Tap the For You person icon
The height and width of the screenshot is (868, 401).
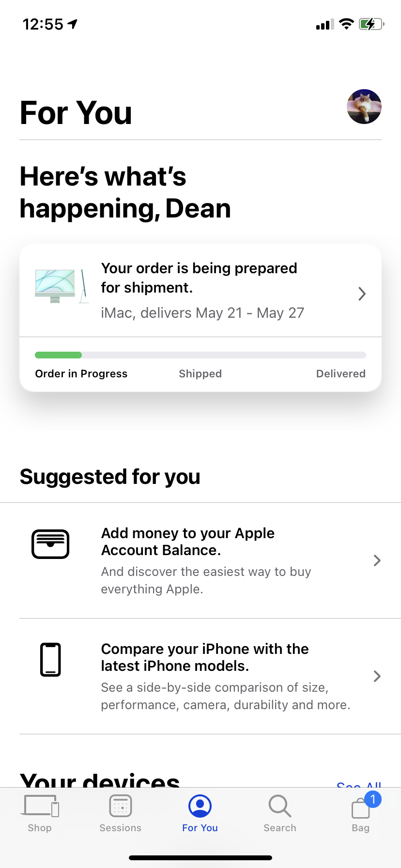(200, 806)
